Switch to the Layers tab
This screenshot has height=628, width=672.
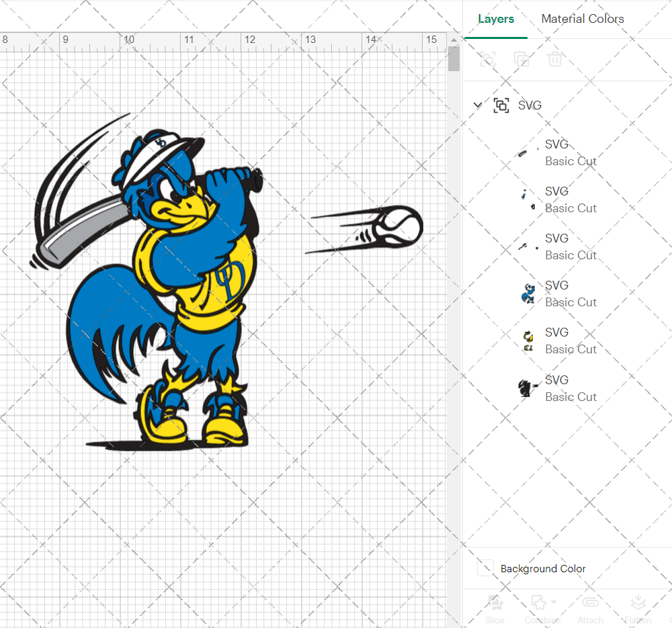pyautogui.click(x=496, y=19)
